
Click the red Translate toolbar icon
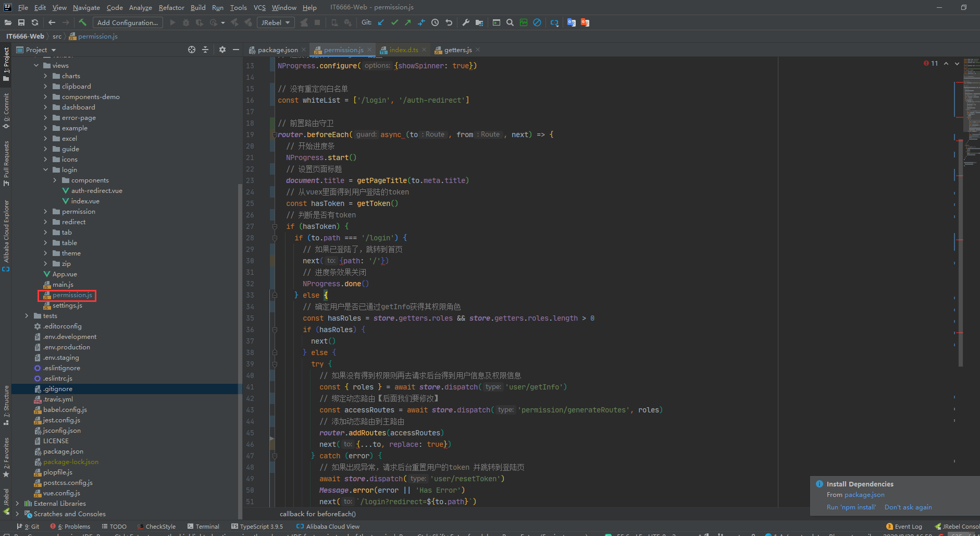pos(585,22)
